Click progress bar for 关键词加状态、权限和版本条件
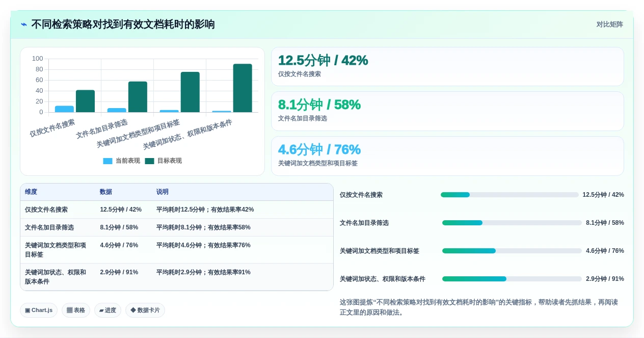 pyautogui.click(x=512, y=279)
